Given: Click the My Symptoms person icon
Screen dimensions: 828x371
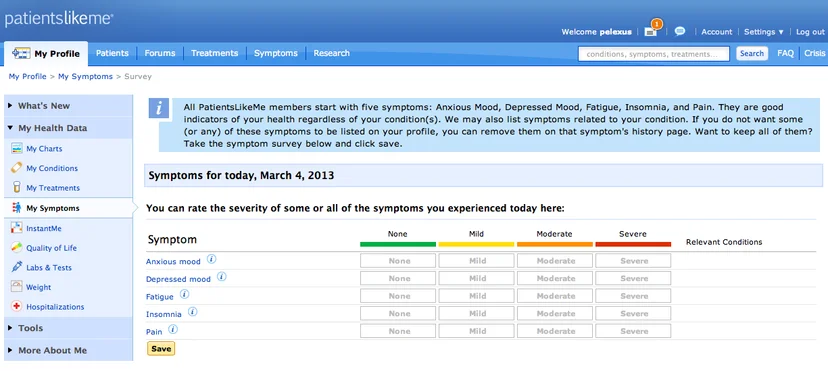Looking at the screenshot, I should [16, 208].
